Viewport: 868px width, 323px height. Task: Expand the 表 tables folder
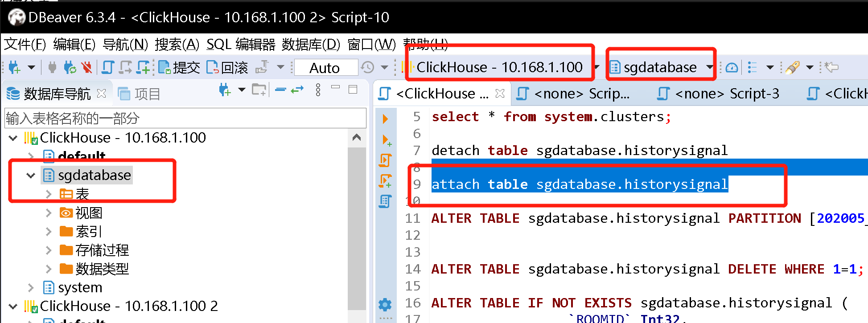[x=49, y=194]
